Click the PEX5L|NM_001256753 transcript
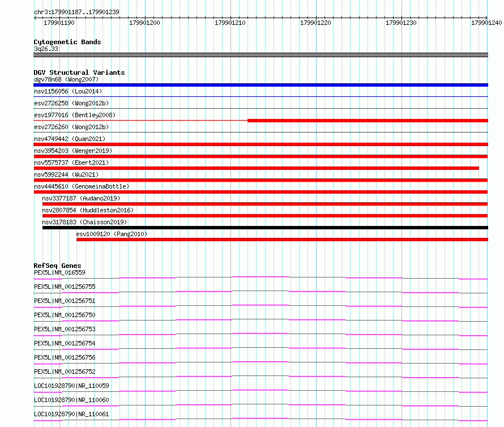Viewport: 504px width, 427px height. pyautogui.click(x=65, y=329)
